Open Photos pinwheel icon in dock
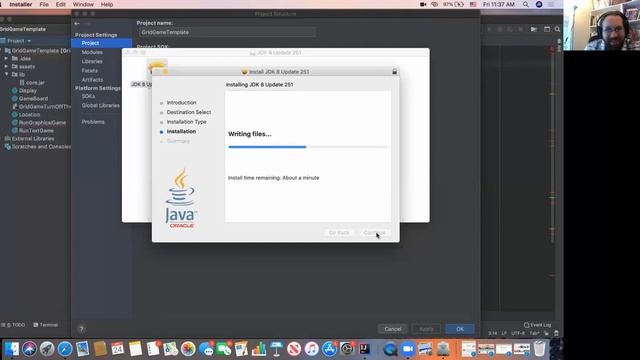The width and height of the screenshot is (640, 360). (x=188, y=349)
